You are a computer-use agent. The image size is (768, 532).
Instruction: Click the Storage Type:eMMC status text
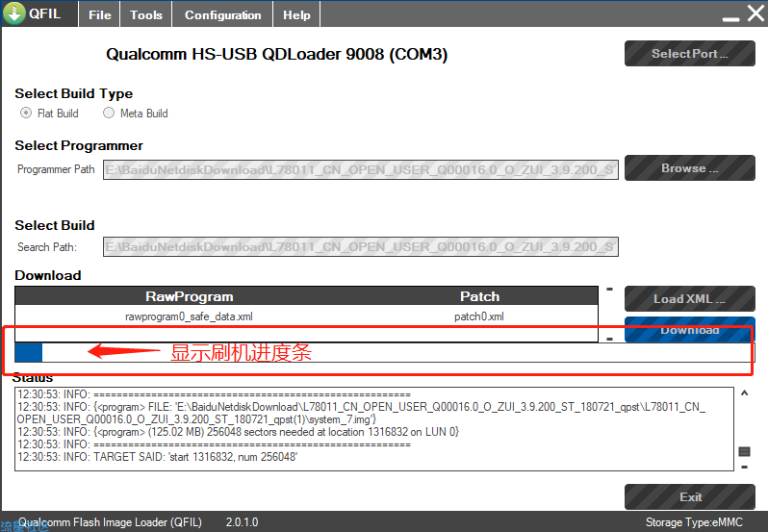[694, 522]
